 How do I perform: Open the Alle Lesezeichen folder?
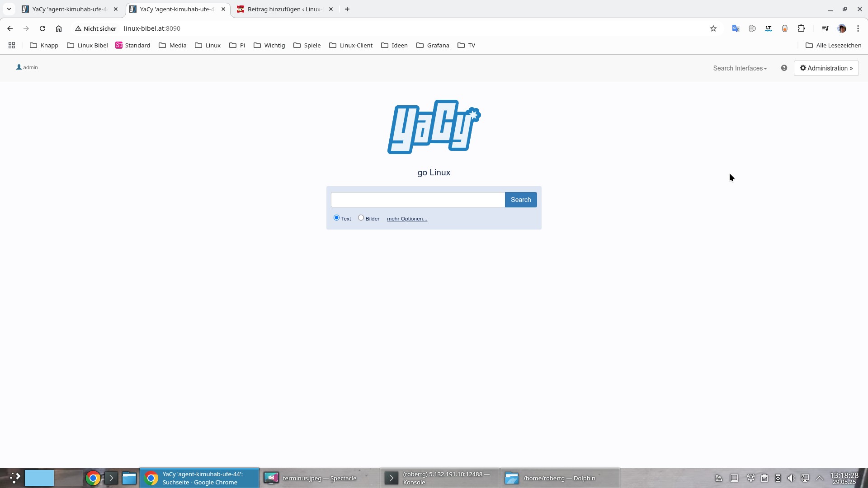(833, 45)
